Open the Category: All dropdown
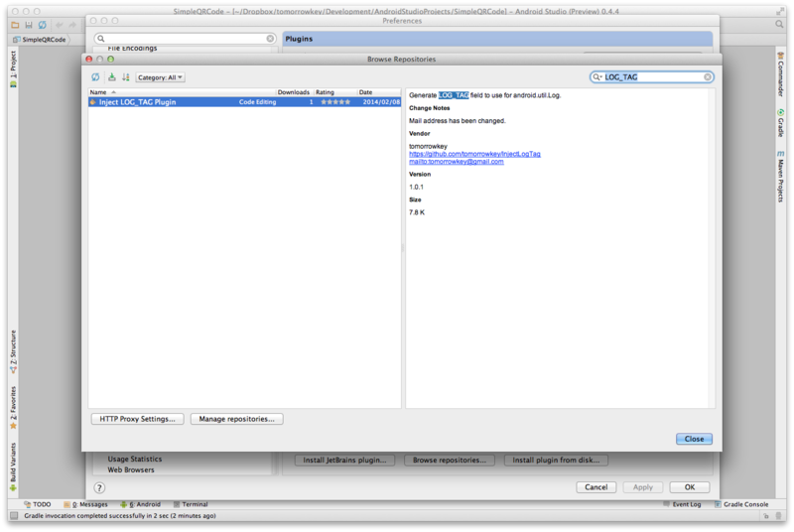 160,77
